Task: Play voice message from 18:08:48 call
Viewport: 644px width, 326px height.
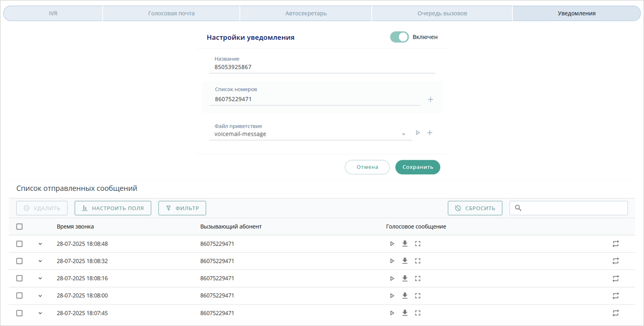Action: point(392,244)
